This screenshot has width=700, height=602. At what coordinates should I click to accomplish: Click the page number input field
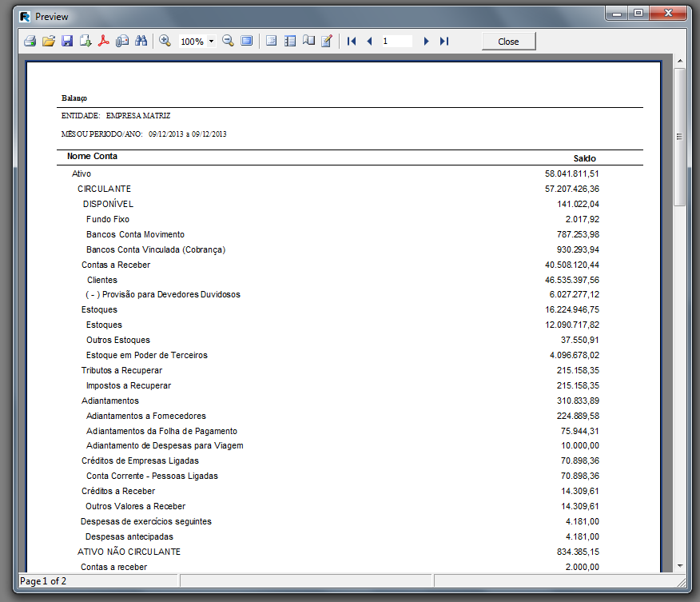[x=396, y=41]
